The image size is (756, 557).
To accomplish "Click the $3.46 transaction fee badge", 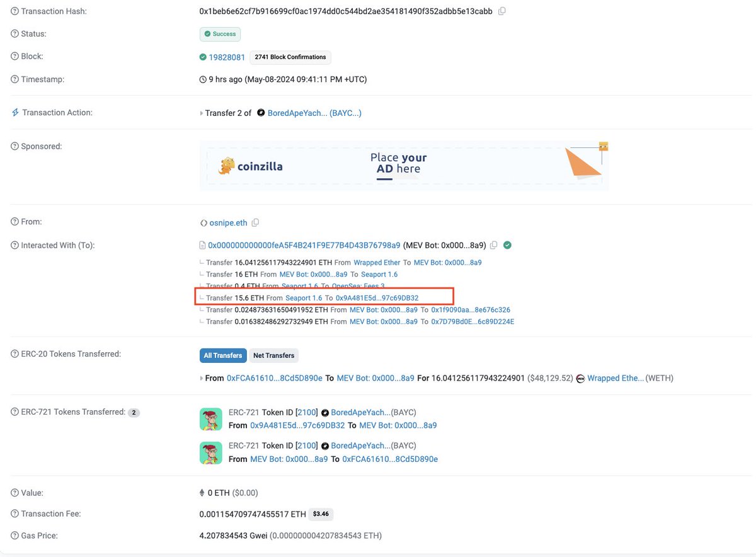I will pyautogui.click(x=321, y=514).
